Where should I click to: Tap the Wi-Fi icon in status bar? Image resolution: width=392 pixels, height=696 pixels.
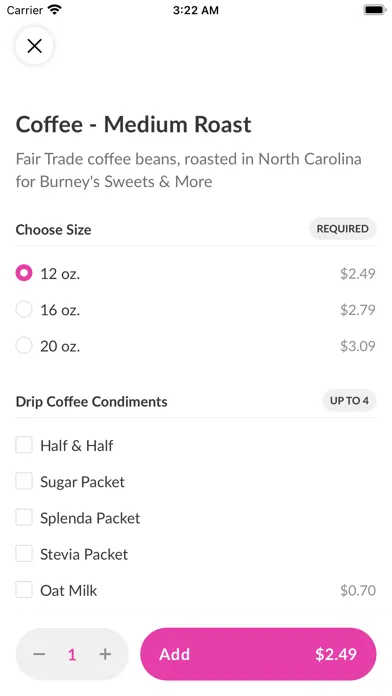coord(55,10)
